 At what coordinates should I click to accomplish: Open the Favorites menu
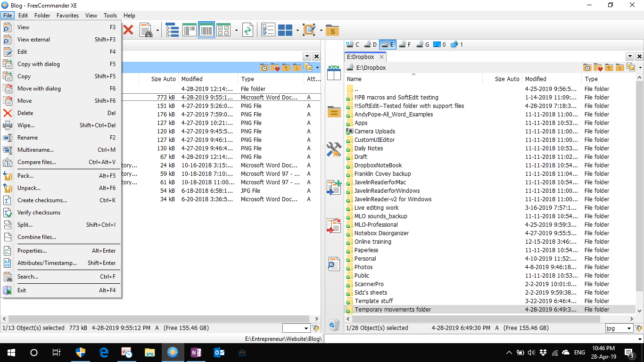pos(67,15)
